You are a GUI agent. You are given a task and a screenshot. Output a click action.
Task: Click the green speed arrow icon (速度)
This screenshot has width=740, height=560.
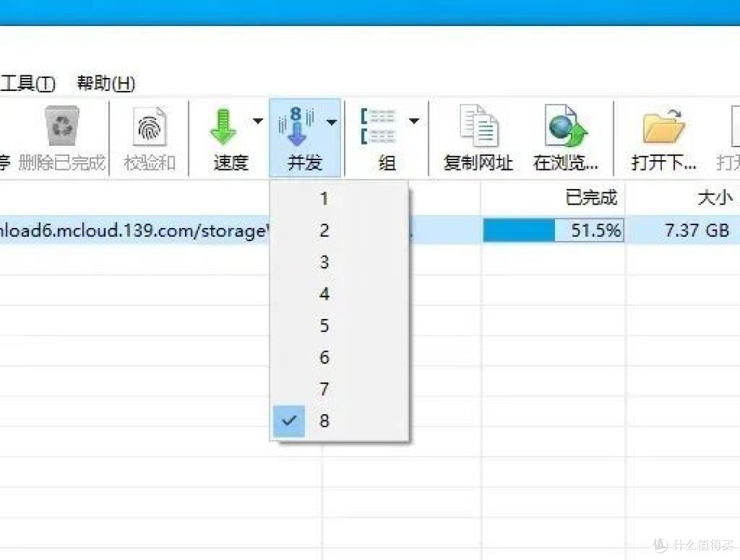click(223, 127)
